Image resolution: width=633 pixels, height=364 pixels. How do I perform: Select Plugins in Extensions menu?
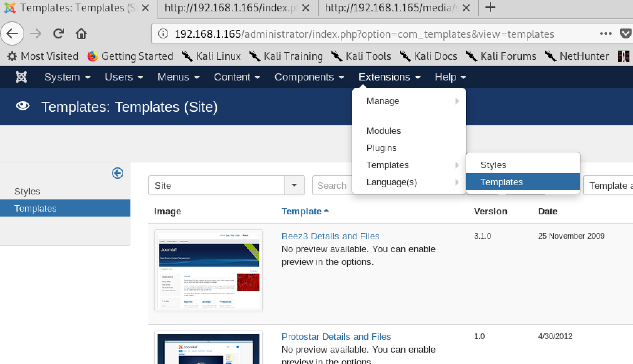tap(409, 148)
